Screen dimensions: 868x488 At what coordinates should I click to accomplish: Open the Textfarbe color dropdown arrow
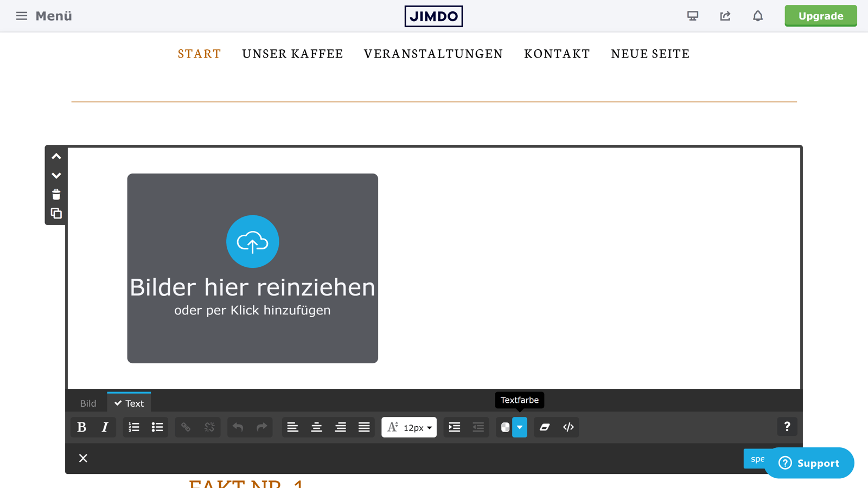tap(520, 427)
